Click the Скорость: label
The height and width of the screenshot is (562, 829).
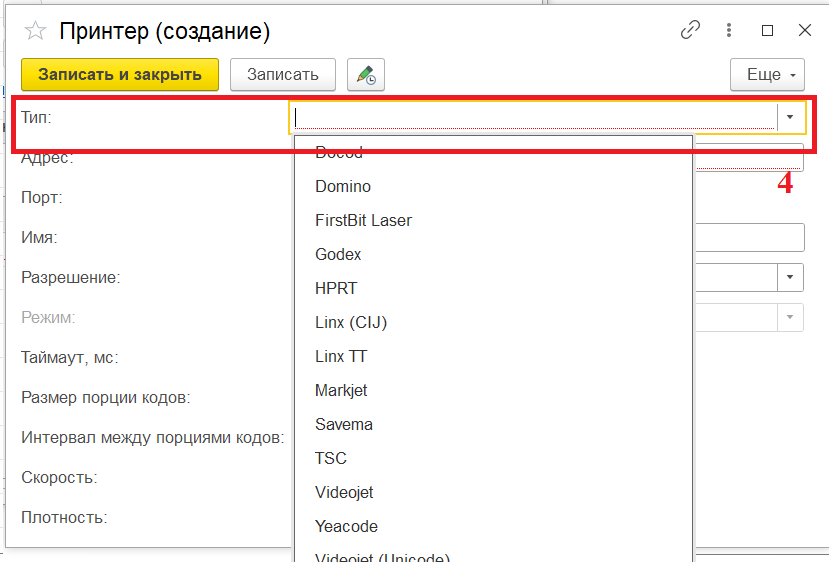59,477
